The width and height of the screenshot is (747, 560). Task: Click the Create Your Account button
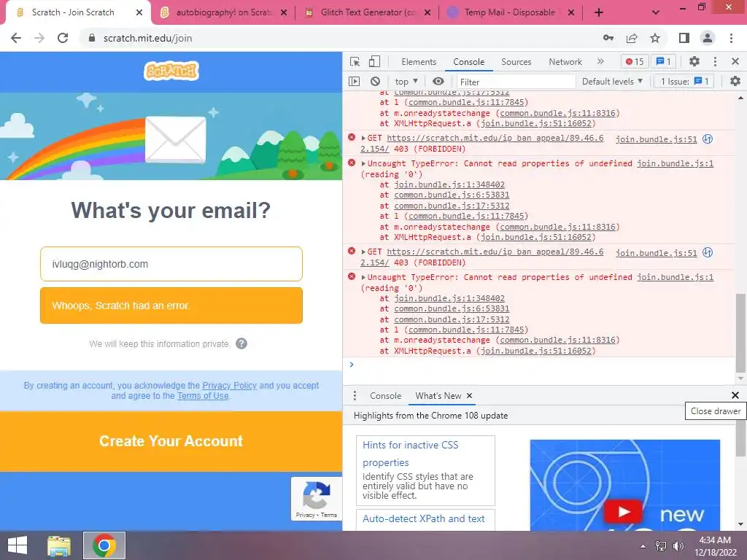pyautogui.click(x=171, y=441)
